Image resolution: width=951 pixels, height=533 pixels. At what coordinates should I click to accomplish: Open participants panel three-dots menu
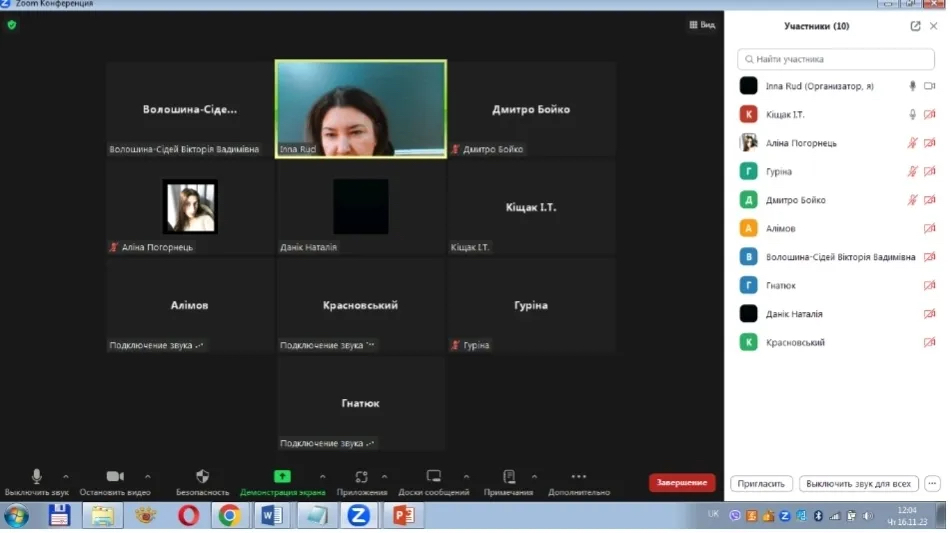(932, 483)
